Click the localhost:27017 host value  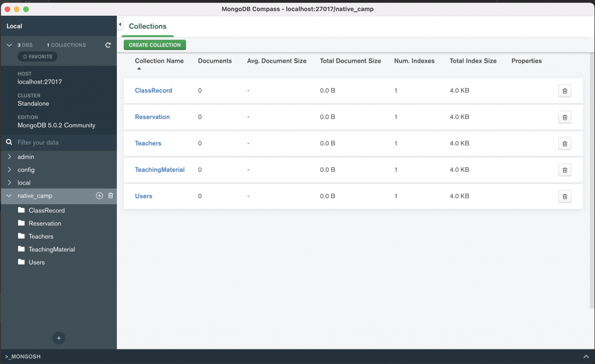click(x=40, y=81)
